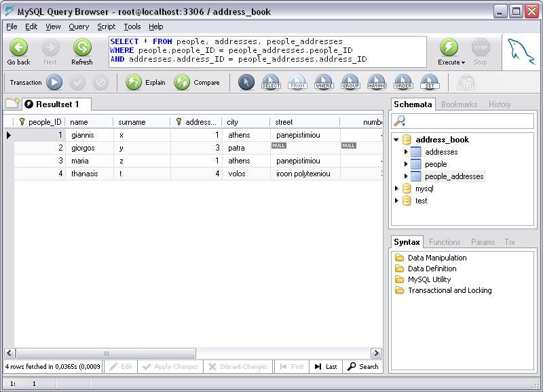Viewport: 543px width, 392px height.
Task: Click the horizontal scrollbar thumb
Action: coord(106,353)
